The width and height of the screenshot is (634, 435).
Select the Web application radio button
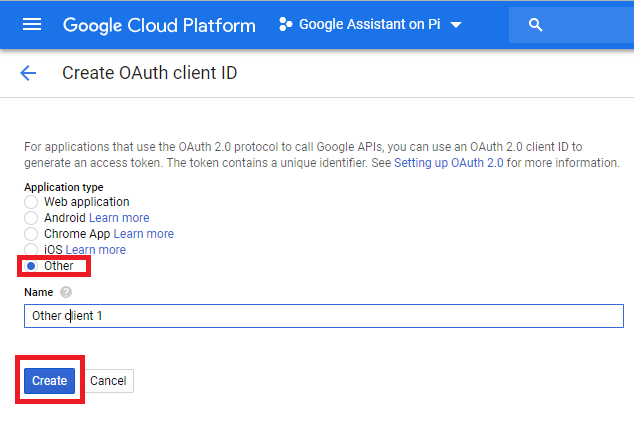31,202
